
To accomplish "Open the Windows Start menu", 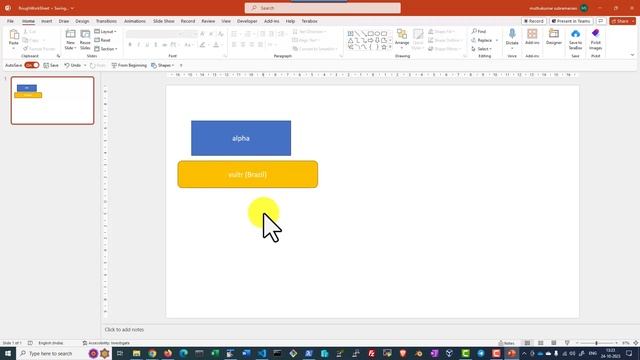I will (x=8, y=353).
